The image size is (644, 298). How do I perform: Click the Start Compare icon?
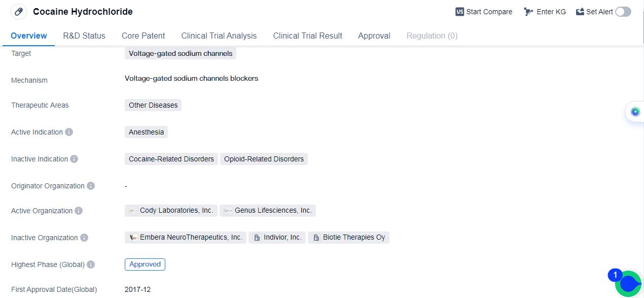click(460, 12)
